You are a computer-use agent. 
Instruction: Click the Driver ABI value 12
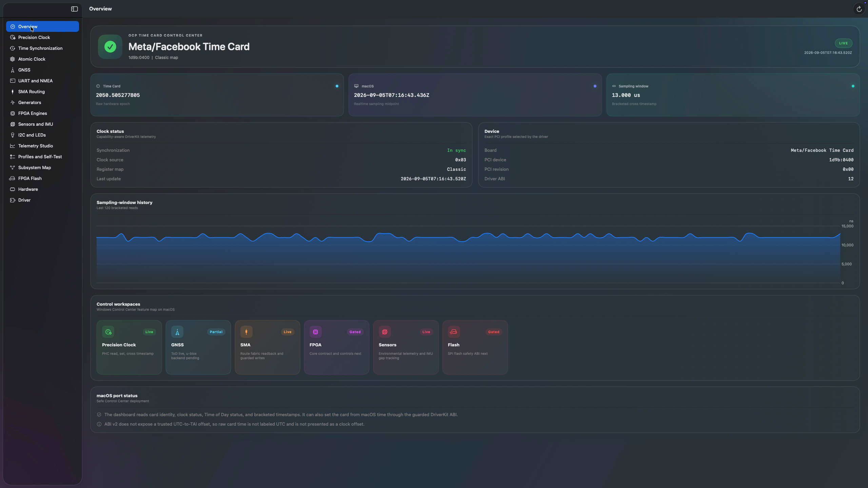(851, 179)
